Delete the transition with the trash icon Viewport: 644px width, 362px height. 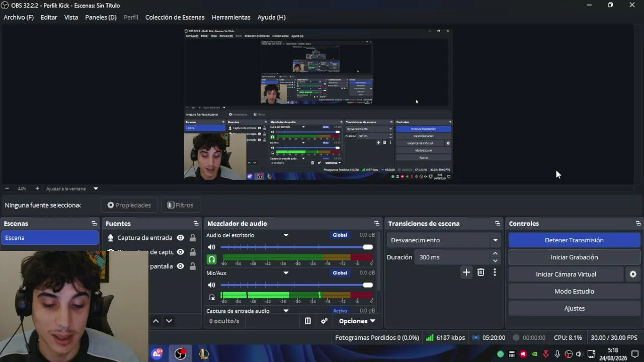[x=481, y=272]
